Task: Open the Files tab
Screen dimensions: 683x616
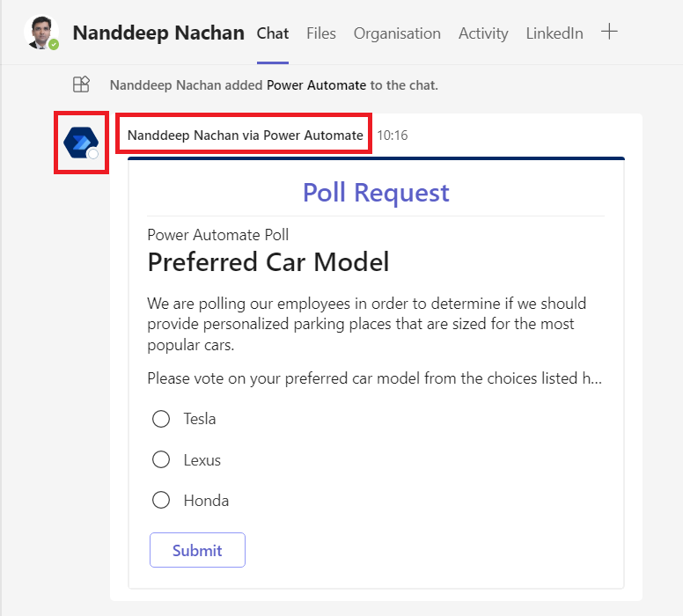Action: point(321,33)
